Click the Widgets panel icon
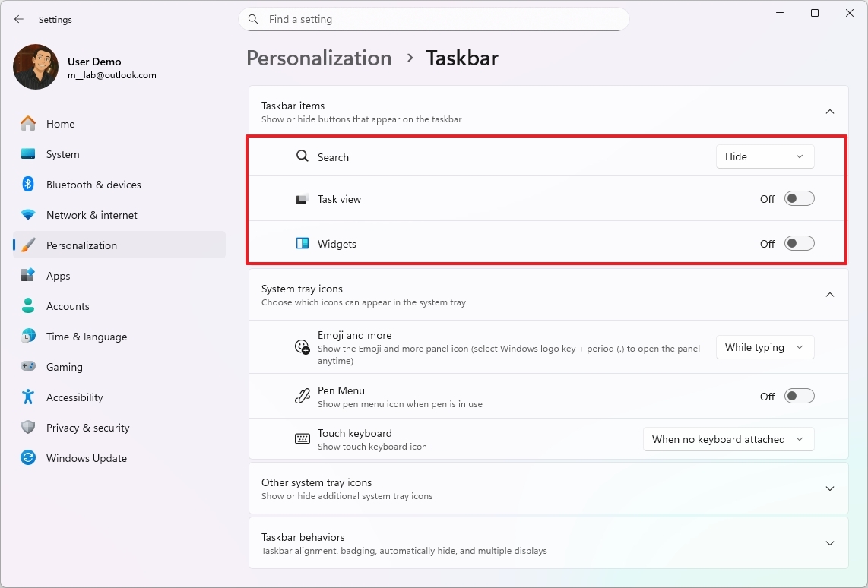868x588 pixels. pos(302,243)
